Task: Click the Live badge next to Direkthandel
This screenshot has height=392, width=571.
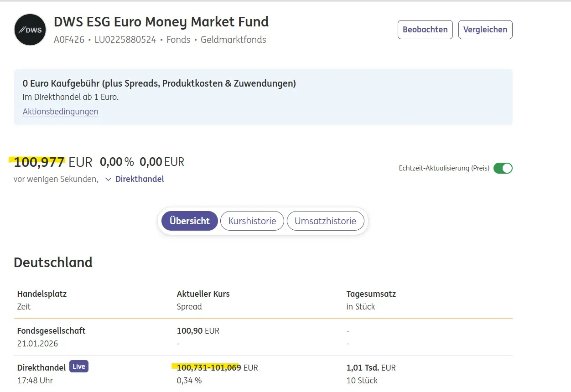Action: pos(79,366)
